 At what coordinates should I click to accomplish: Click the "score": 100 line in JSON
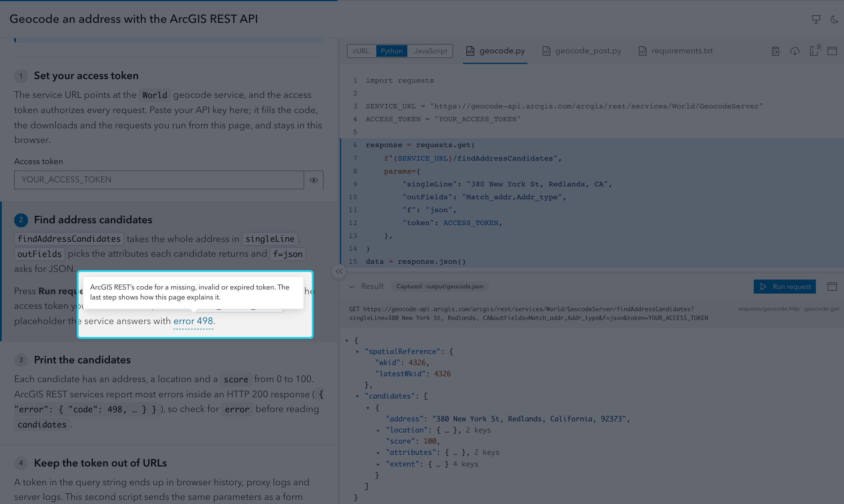[412, 441]
